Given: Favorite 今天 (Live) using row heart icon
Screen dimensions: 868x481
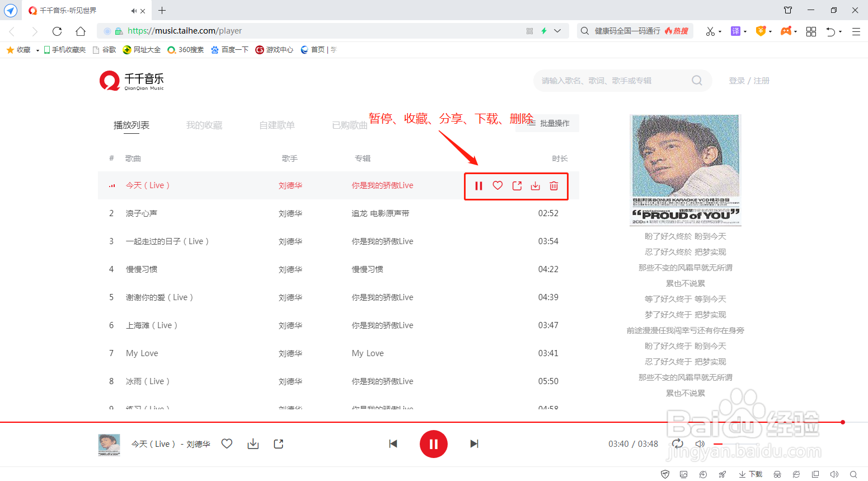Looking at the screenshot, I should coord(498,185).
